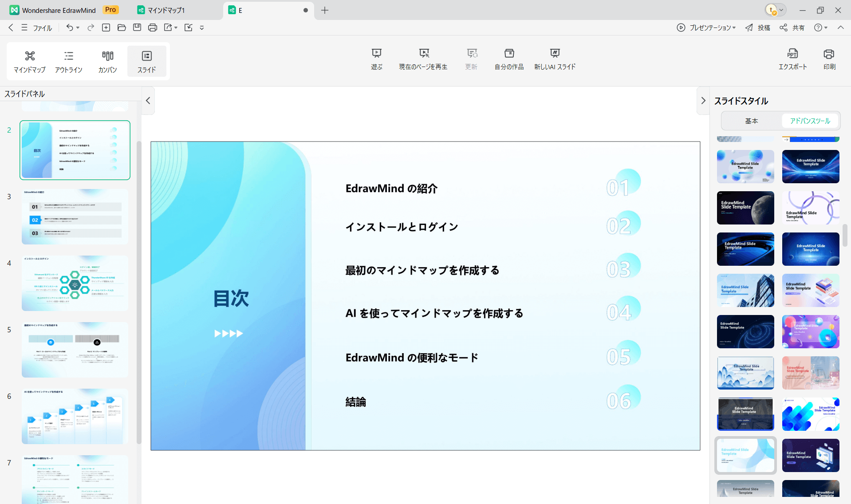851x504 pixels.
Task: Switch to Outline (アウトライン) view mode
Action: coord(69,61)
